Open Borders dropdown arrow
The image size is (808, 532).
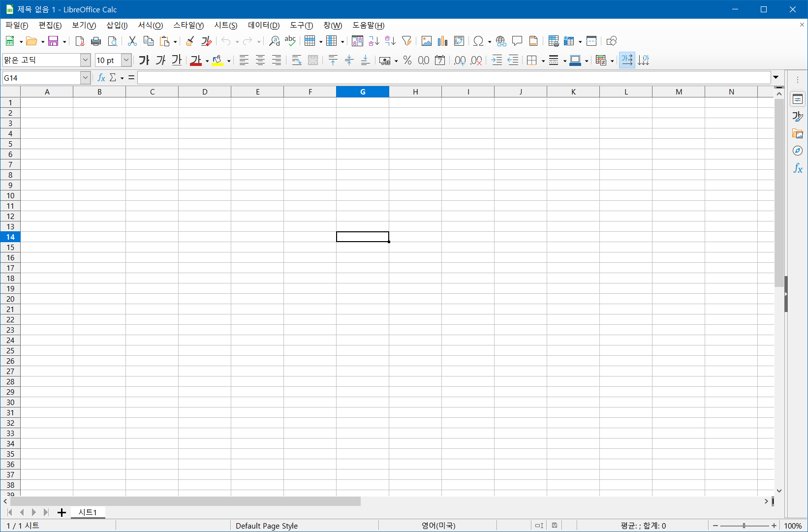tap(543, 61)
